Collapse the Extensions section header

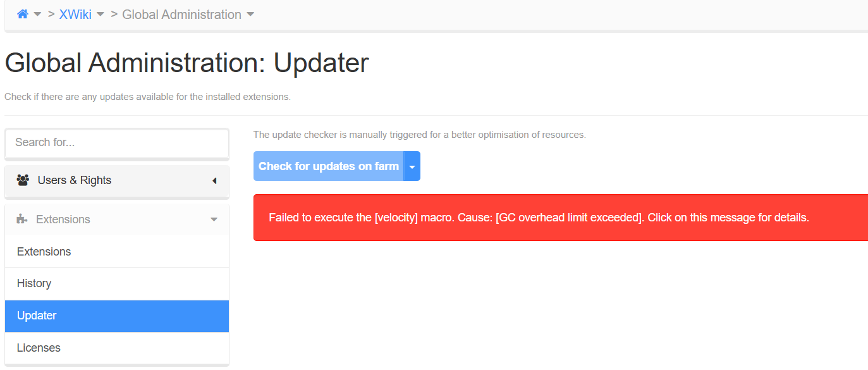tap(117, 219)
